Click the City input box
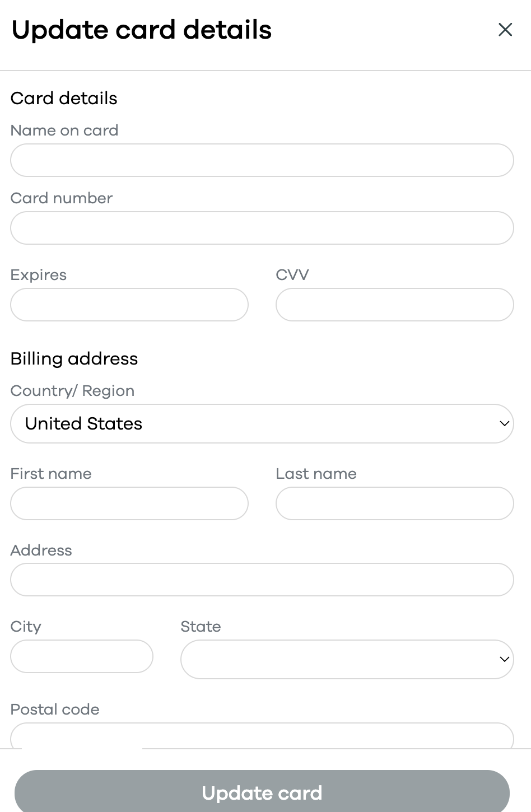The width and height of the screenshot is (531, 812). tap(82, 656)
